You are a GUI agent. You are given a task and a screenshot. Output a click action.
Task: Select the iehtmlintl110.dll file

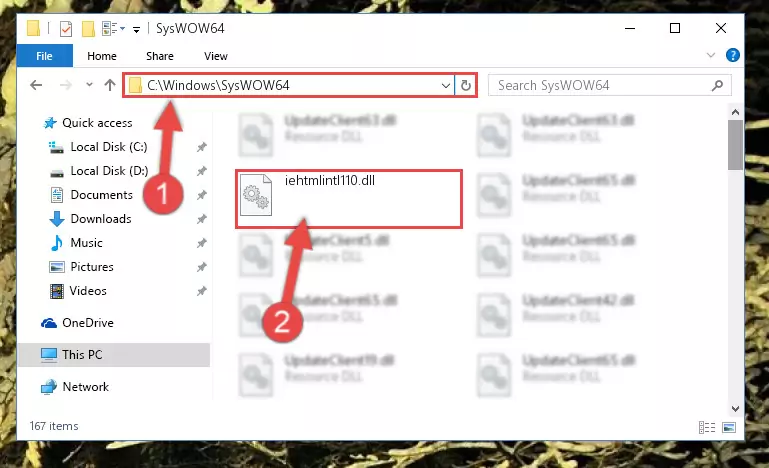pos(349,199)
